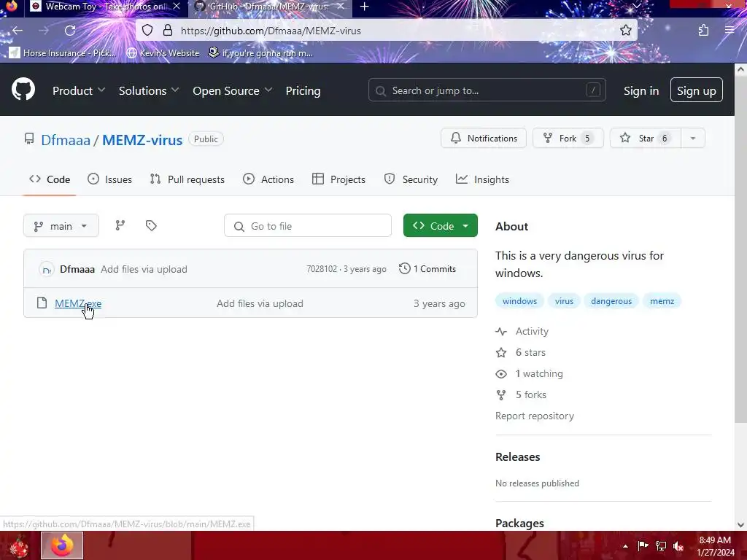The height and width of the screenshot is (560, 747).
Task: Open commit hash 7028102
Action: pyautogui.click(x=322, y=269)
